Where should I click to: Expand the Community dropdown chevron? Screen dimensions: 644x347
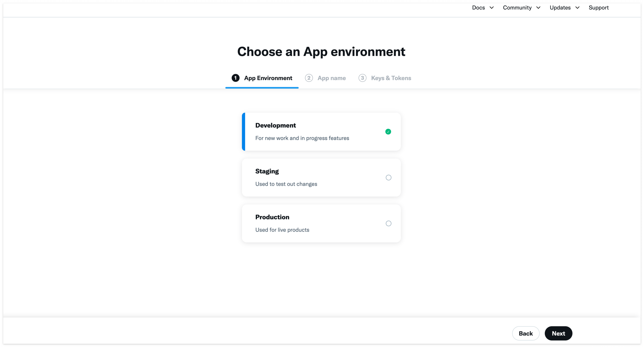click(x=538, y=8)
